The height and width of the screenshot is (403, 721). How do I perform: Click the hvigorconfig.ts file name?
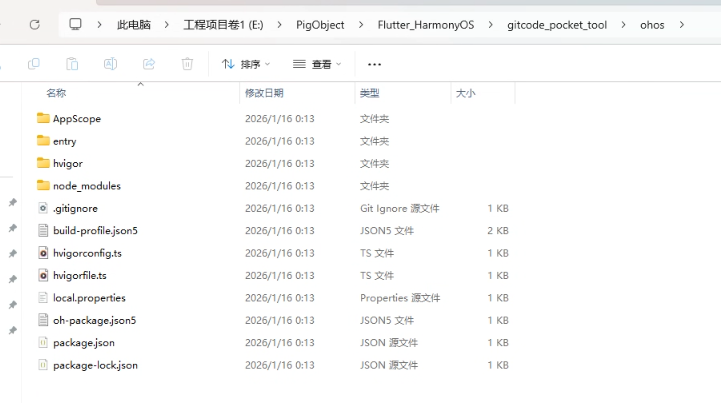click(87, 253)
